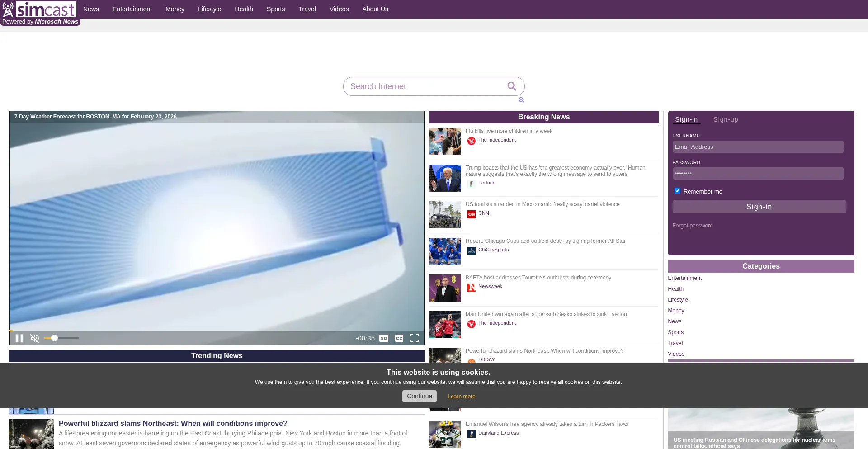Unmute the video sound
The image size is (868, 449).
(35, 338)
